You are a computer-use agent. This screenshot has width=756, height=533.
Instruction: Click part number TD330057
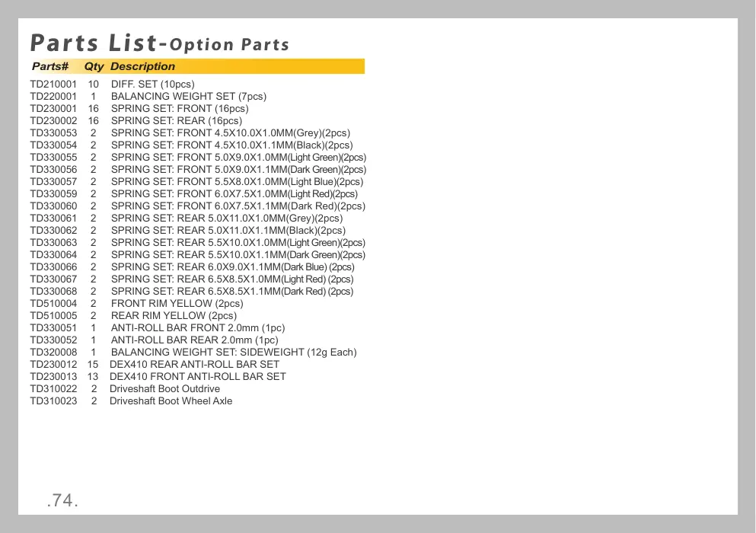click(53, 182)
